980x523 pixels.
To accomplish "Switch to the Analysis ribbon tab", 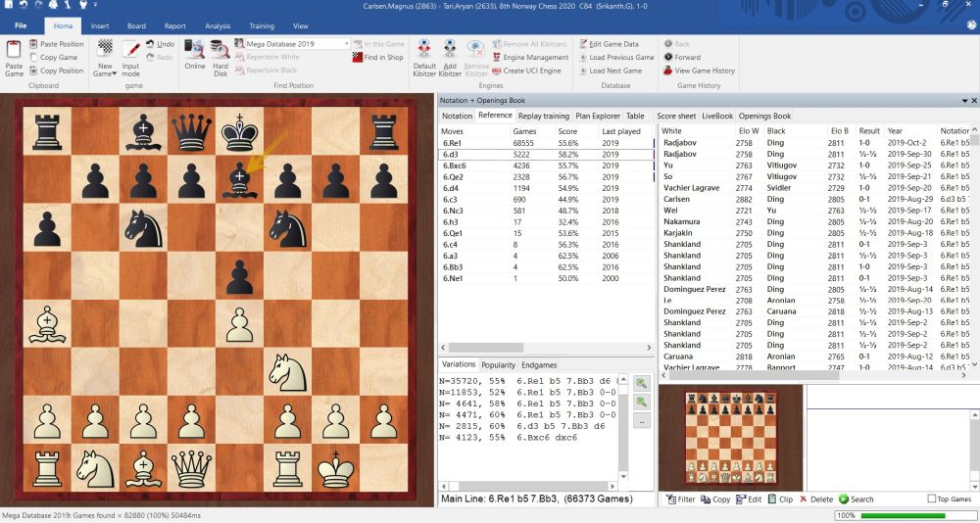I will [x=218, y=25].
